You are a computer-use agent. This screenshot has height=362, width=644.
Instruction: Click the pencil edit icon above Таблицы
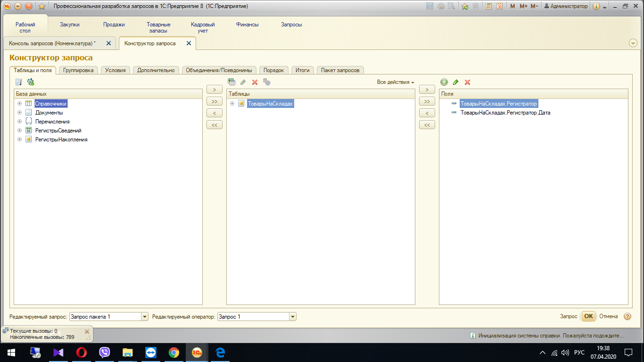coord(243,82)
